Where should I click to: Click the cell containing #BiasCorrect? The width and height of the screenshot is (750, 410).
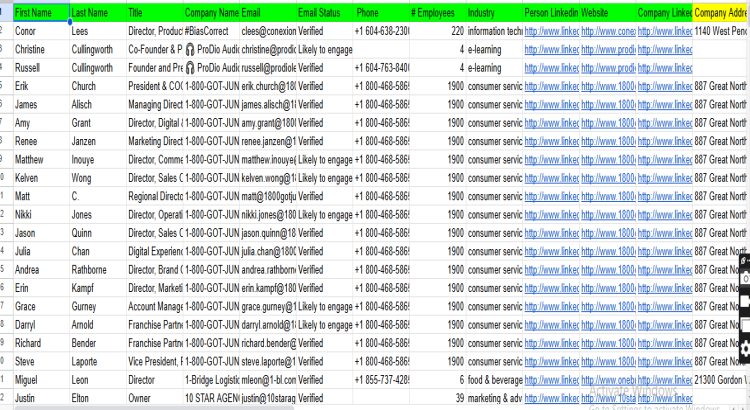[x=211, y=32]
